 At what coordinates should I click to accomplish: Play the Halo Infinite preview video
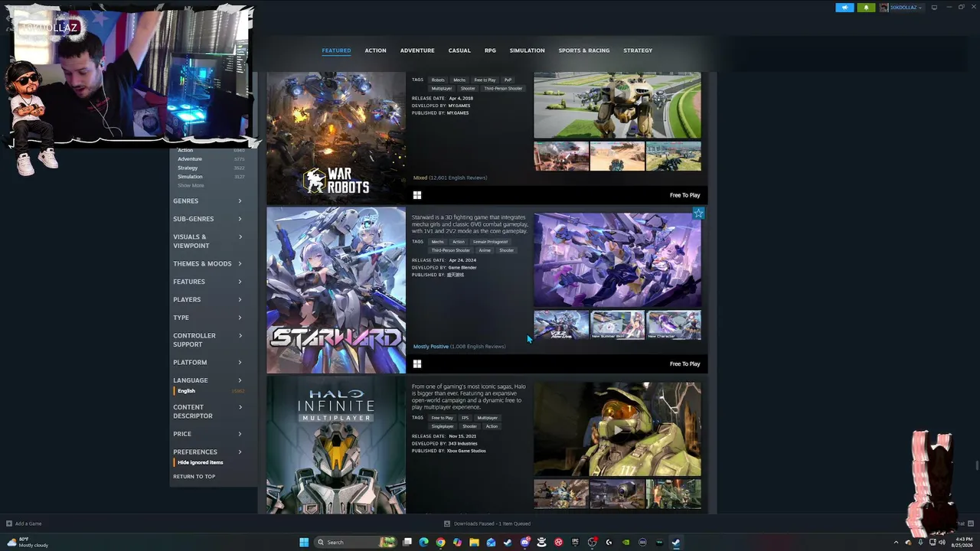(617, 429)
